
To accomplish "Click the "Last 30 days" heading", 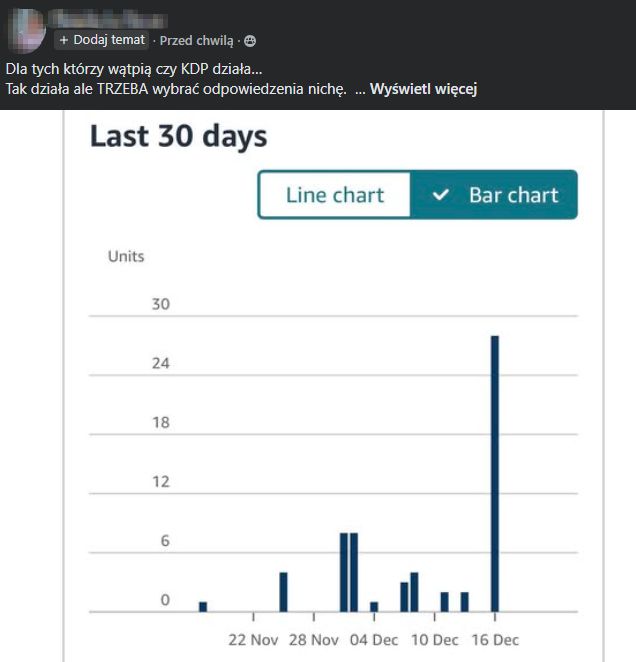I will 178,136.
